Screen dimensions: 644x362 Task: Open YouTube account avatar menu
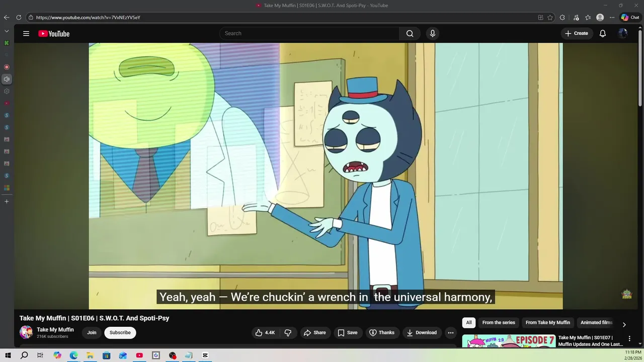click(623, 34)
